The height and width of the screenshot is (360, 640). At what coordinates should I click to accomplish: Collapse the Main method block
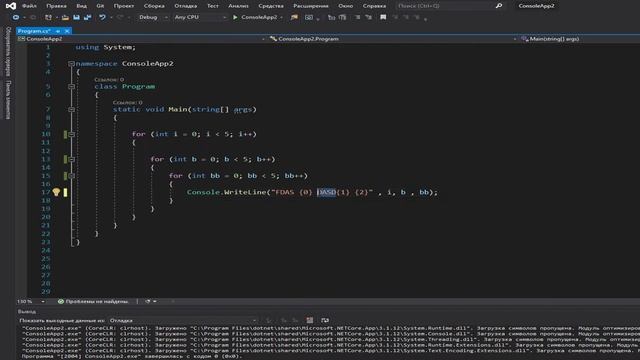click(x=71, y=109)
